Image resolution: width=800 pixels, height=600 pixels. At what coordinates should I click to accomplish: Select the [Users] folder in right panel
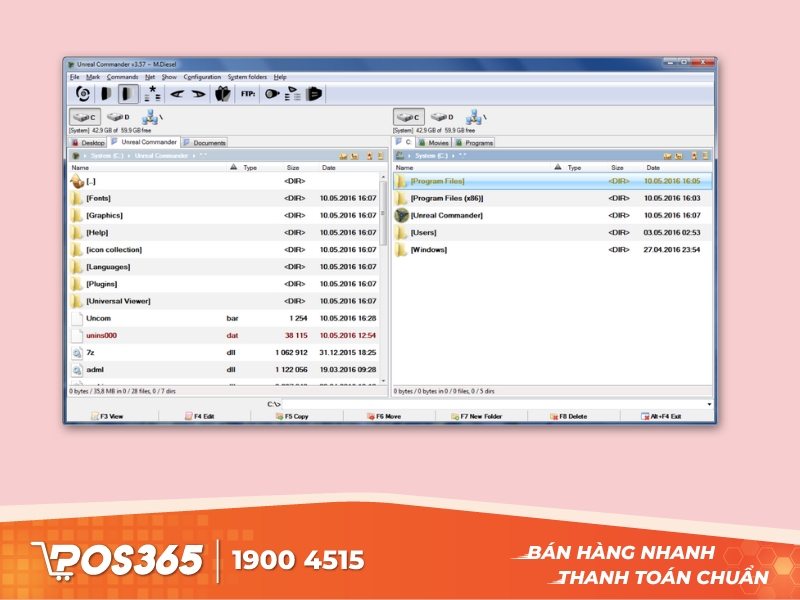click(x=423, y=233)
